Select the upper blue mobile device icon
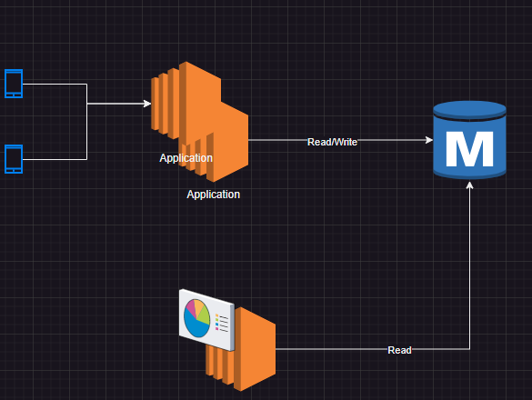This screenshot has height=400, width=532. pos(14,84)
